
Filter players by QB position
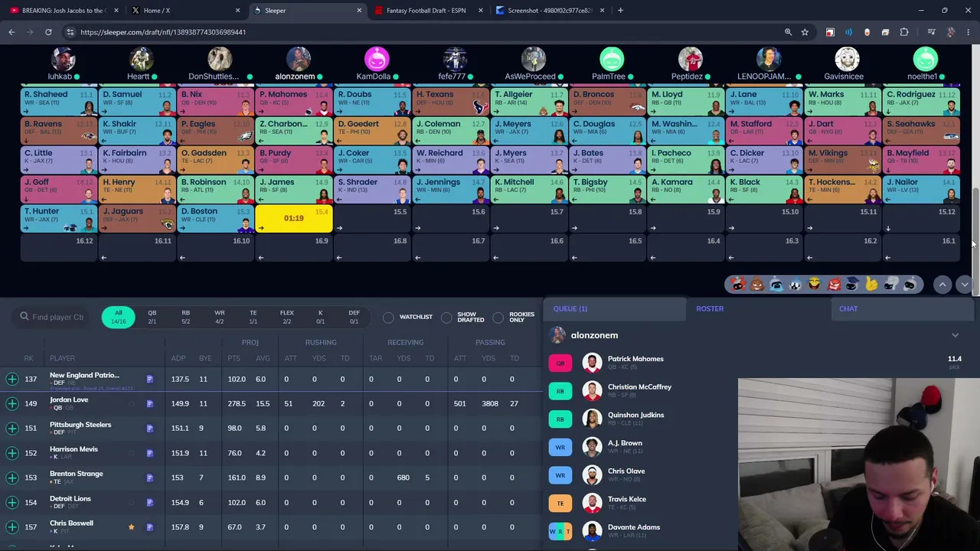coord(152,317)
